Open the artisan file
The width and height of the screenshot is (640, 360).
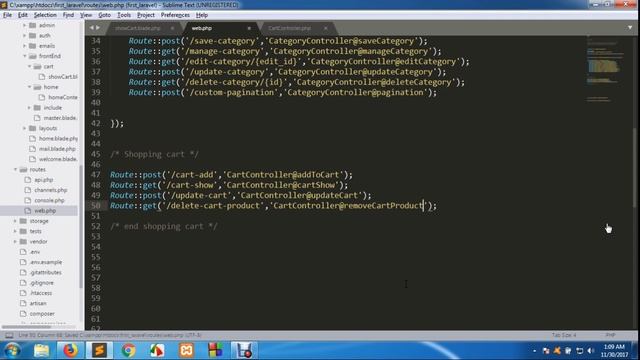38,303
